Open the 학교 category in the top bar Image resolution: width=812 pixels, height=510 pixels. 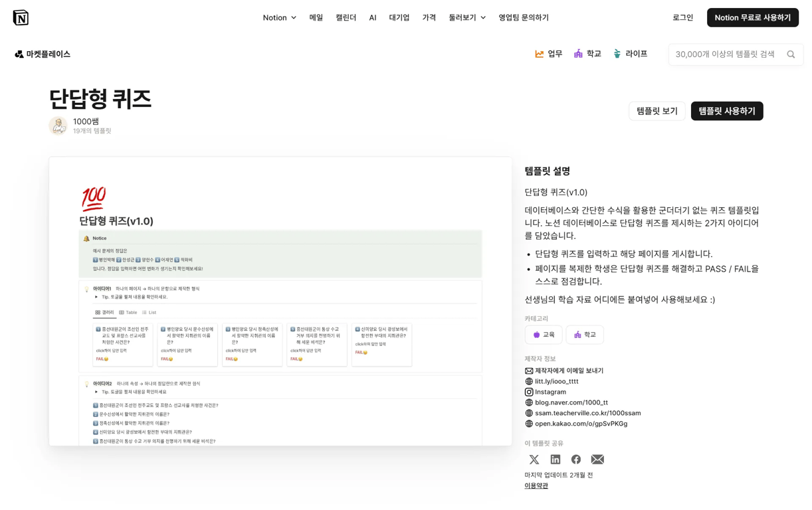(x=587, y=54)
